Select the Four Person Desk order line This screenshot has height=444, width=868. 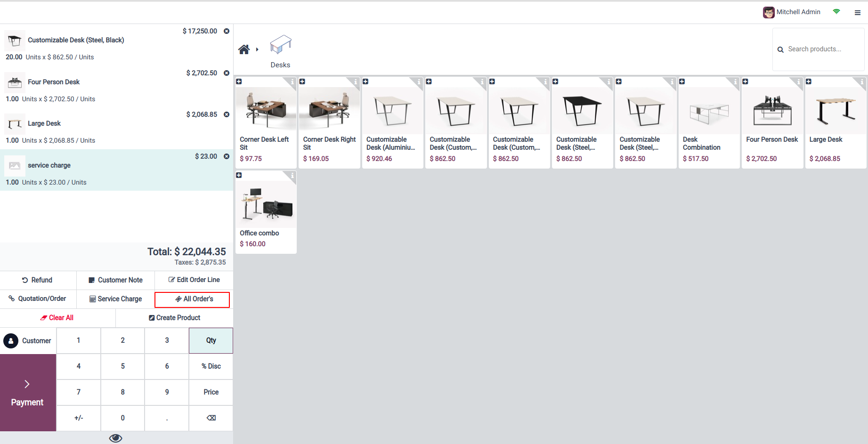pos(116,87)
